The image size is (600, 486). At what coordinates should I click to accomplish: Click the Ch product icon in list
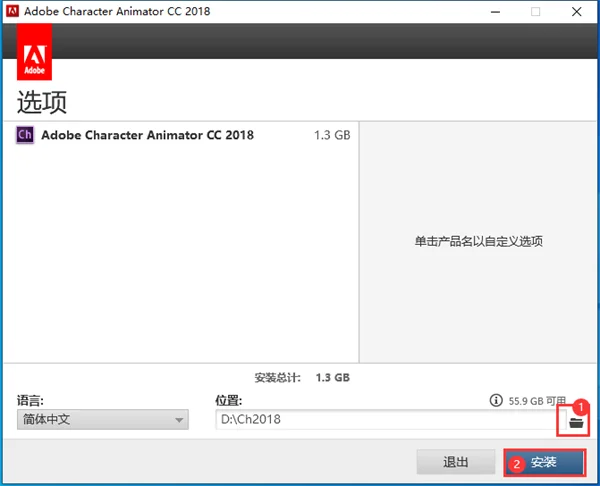click(25, 135)
